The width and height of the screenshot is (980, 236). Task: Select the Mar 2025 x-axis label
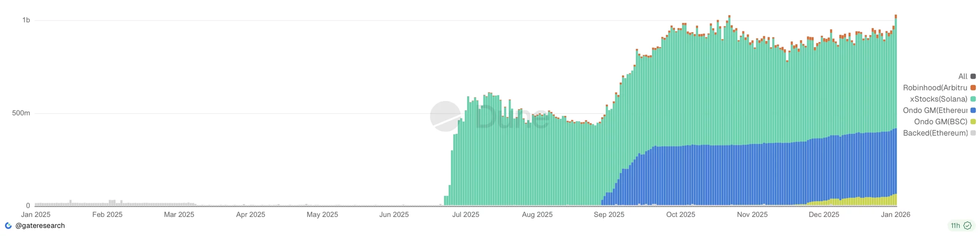pyautogui.click(x=179, y=214)
